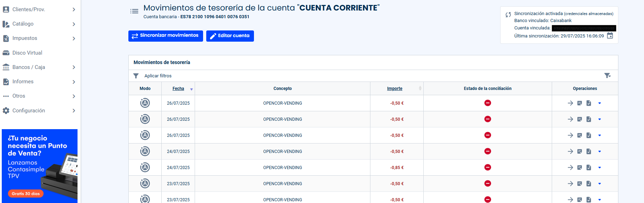Click Aplicar filtros to show filters
Viewport: 644px width, 203px height.
coord(158,76)
